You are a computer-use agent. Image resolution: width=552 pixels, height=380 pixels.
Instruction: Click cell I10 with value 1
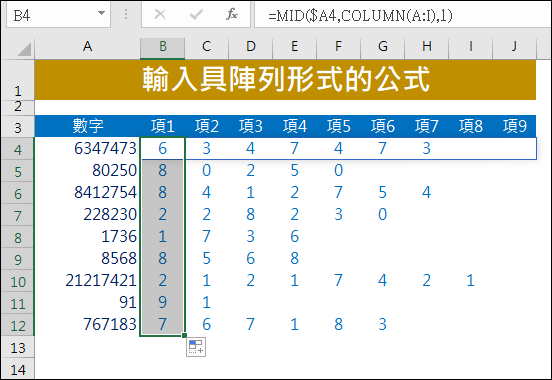[x=470, y=280]
